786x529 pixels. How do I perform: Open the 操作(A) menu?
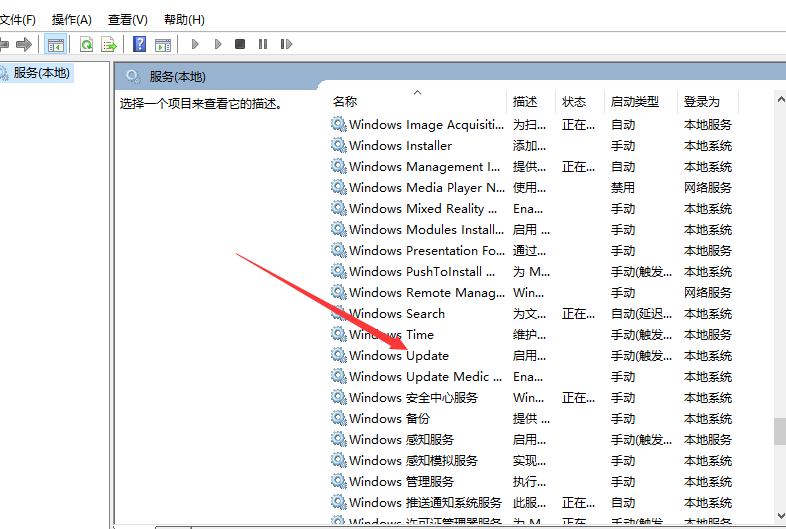point(72,20)
